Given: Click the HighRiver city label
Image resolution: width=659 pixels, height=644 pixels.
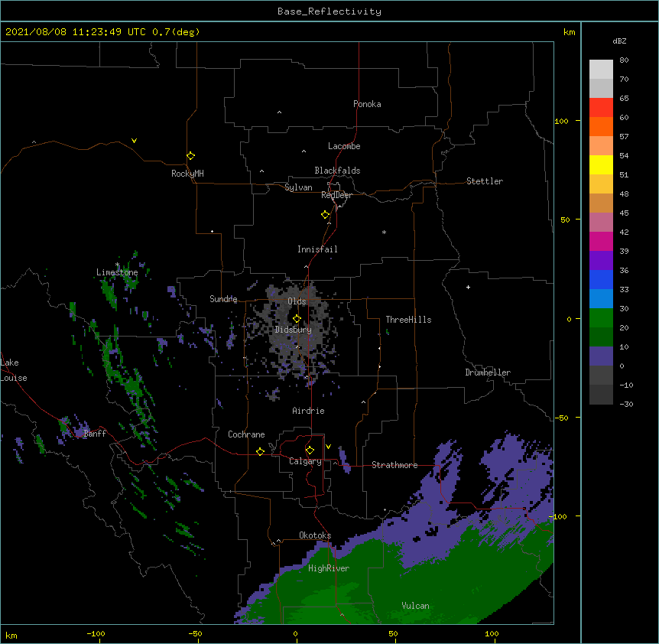Looking at the screenshot, I should (329, 568).
